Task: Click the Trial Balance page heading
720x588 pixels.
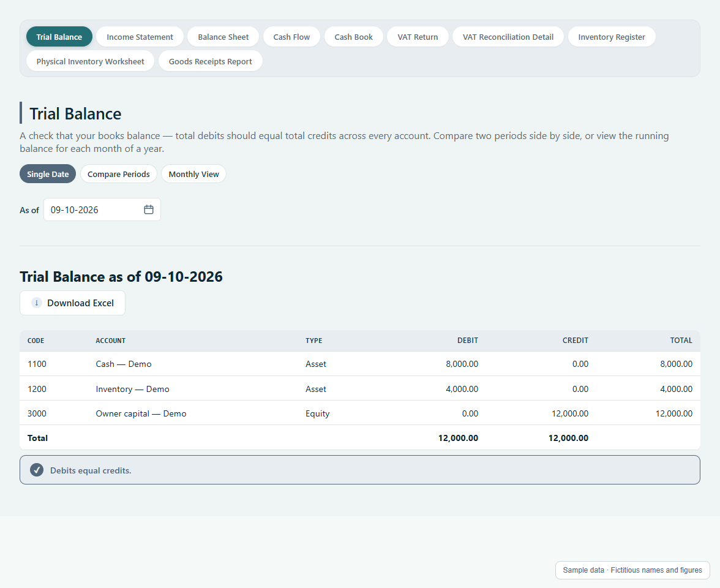Action: click(75, 113)
